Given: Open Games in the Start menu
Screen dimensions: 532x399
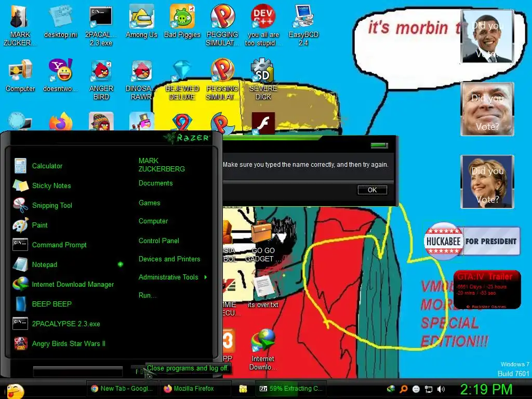Looking at the screenshot, I should (149, 203).
